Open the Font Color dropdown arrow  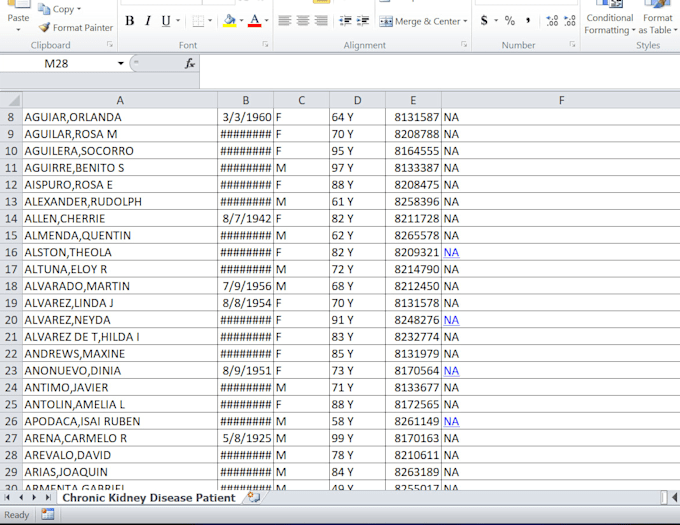click(266, 20)
